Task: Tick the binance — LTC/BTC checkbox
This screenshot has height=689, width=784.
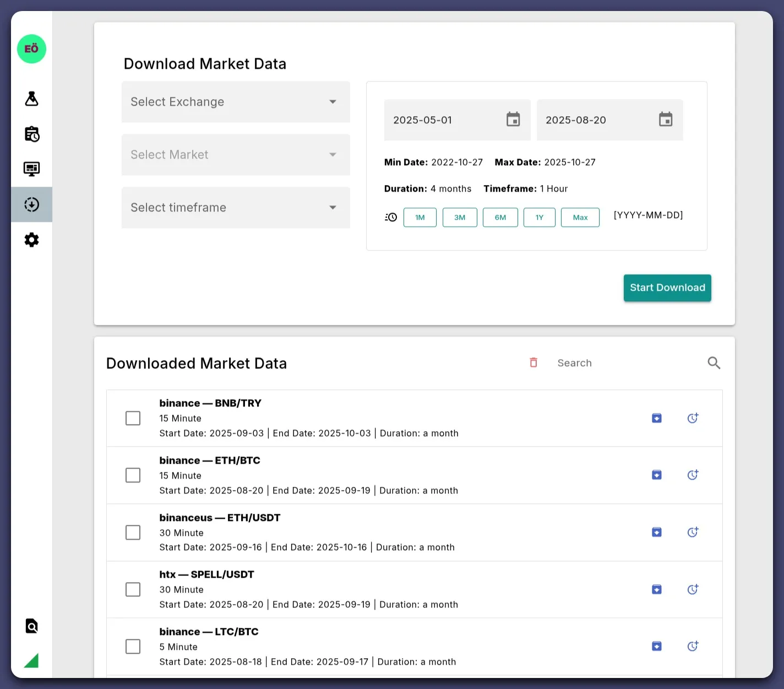Action: [x=133, y=646]
